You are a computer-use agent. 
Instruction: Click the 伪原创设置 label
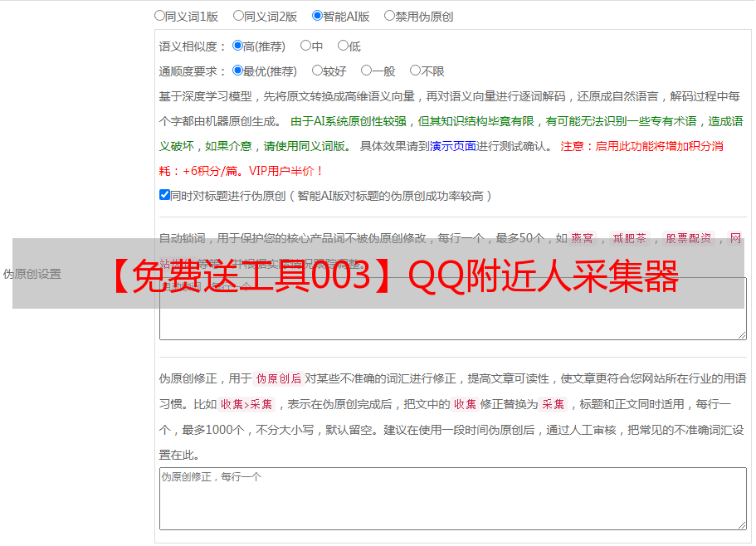(32, 274)
